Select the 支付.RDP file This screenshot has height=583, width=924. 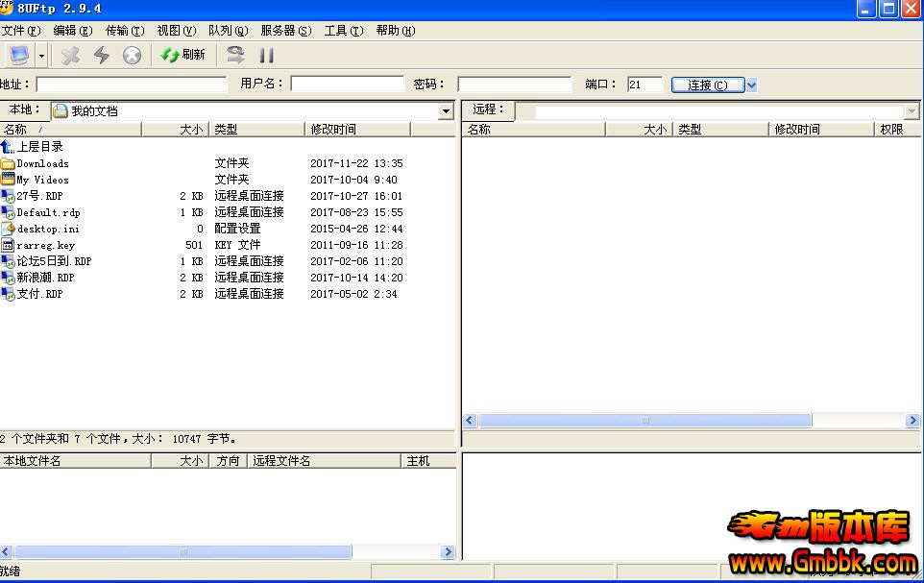point(38,294)
